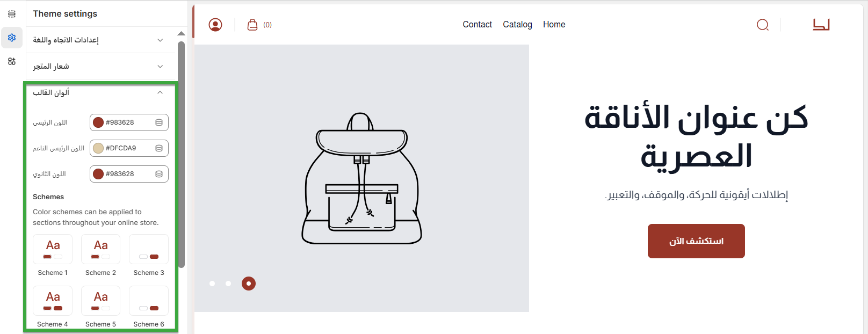Open the shopping bag cart icon

point(252,25)
